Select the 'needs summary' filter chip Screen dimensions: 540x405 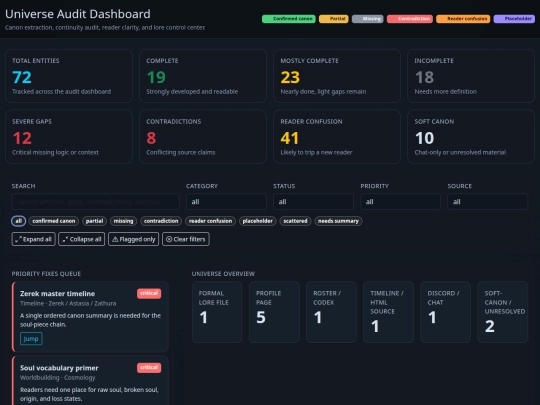click(338, 221)
